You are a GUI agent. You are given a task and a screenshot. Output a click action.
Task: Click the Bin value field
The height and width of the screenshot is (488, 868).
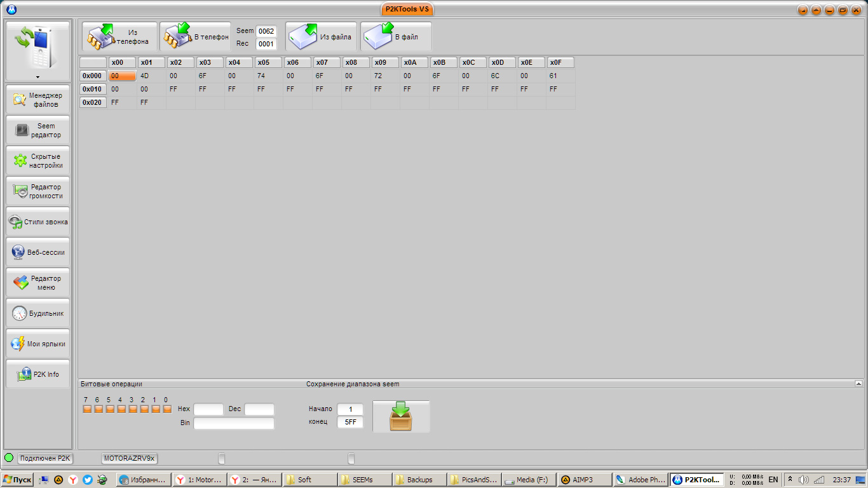(x=234, y=423)
